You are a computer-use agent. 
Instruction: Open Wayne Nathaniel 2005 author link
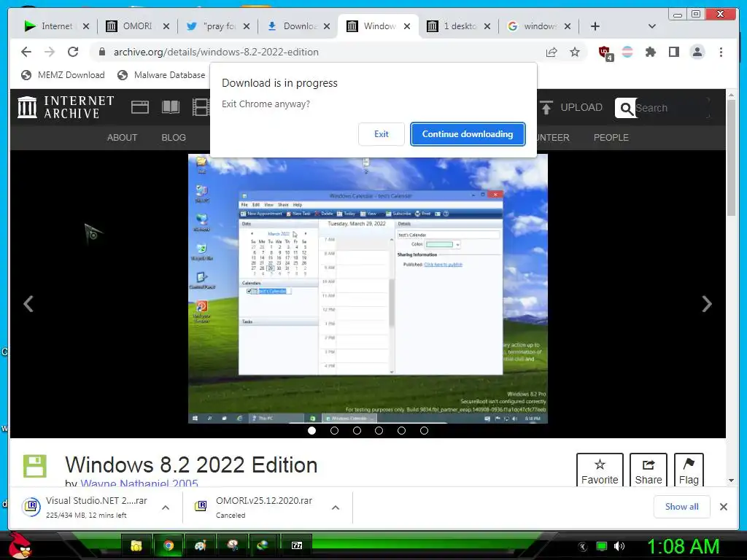[139, 483]
